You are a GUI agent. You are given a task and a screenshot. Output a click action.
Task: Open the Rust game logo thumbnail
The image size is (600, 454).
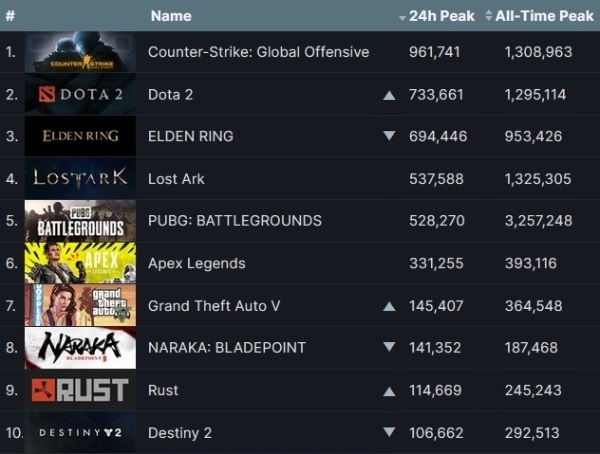click(80, 390)
